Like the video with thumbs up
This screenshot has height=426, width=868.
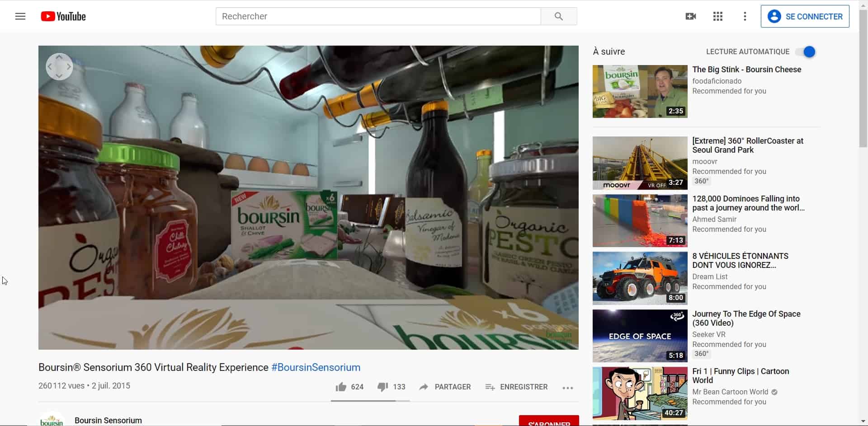(x=341, y=387)
